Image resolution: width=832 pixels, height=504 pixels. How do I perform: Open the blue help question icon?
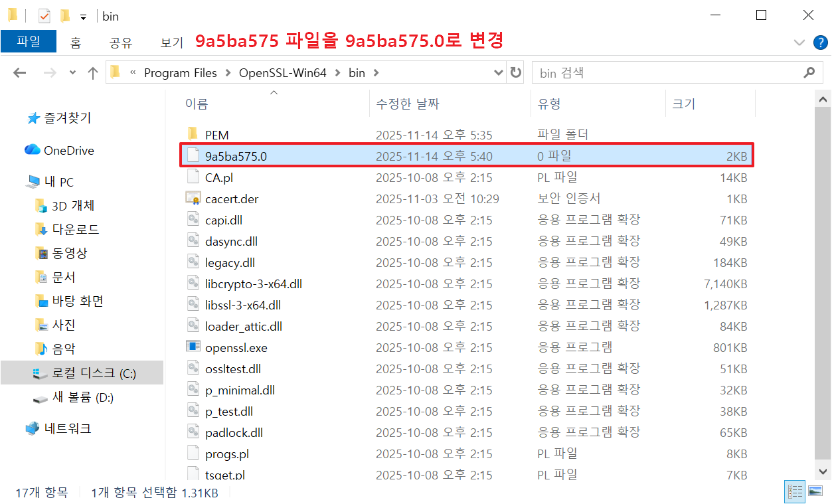point(821,42)
